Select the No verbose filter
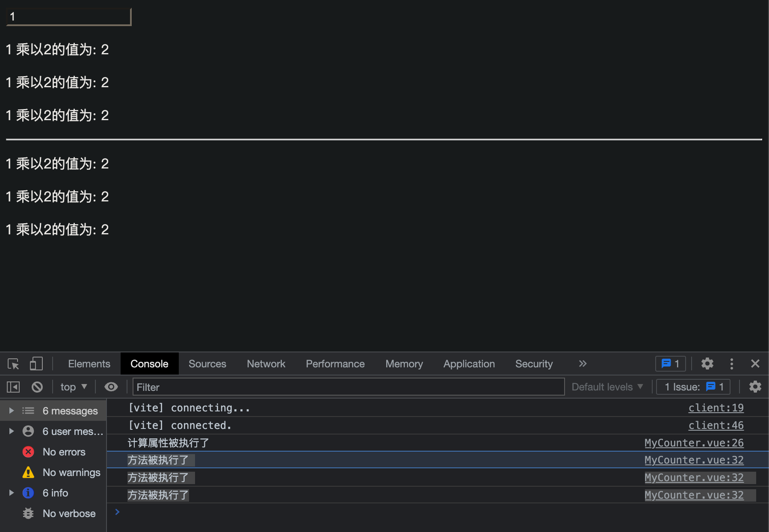The height and width of the screenshot is (532, 769). [53, 514]
